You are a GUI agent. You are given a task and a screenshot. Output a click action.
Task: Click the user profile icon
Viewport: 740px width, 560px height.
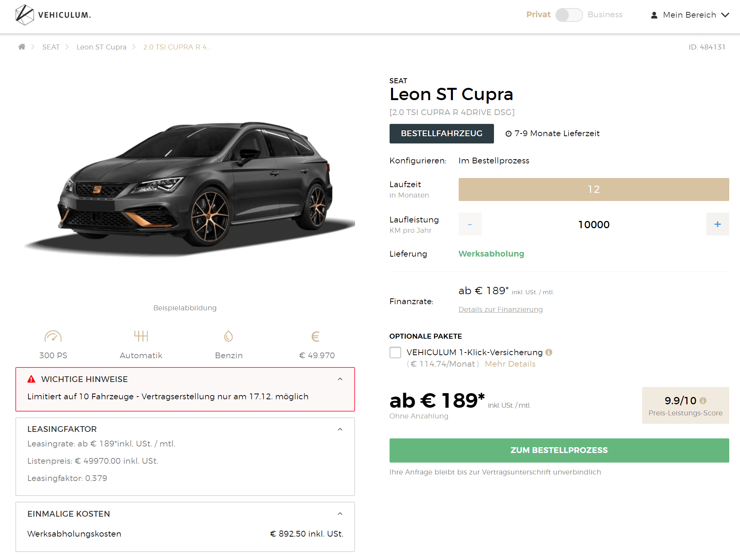click(654, 15)
